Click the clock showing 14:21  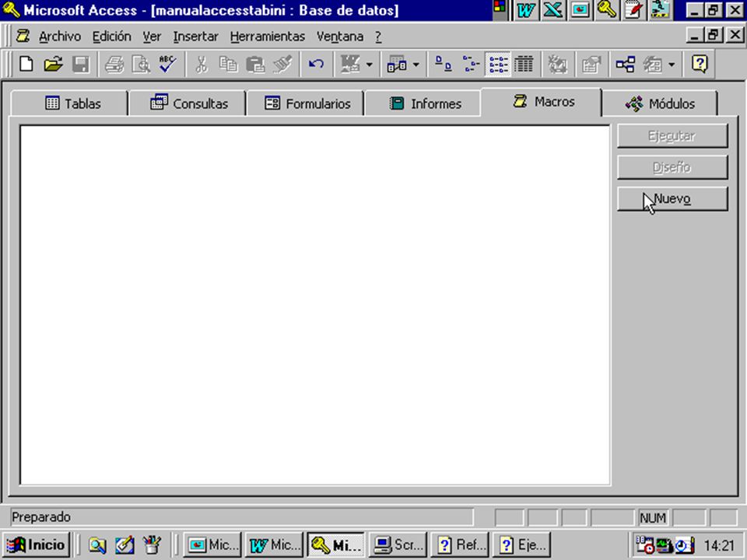coord(719,545)
